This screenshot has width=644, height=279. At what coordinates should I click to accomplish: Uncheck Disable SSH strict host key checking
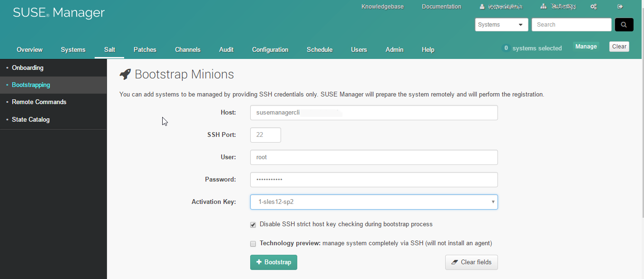(253, 225)
